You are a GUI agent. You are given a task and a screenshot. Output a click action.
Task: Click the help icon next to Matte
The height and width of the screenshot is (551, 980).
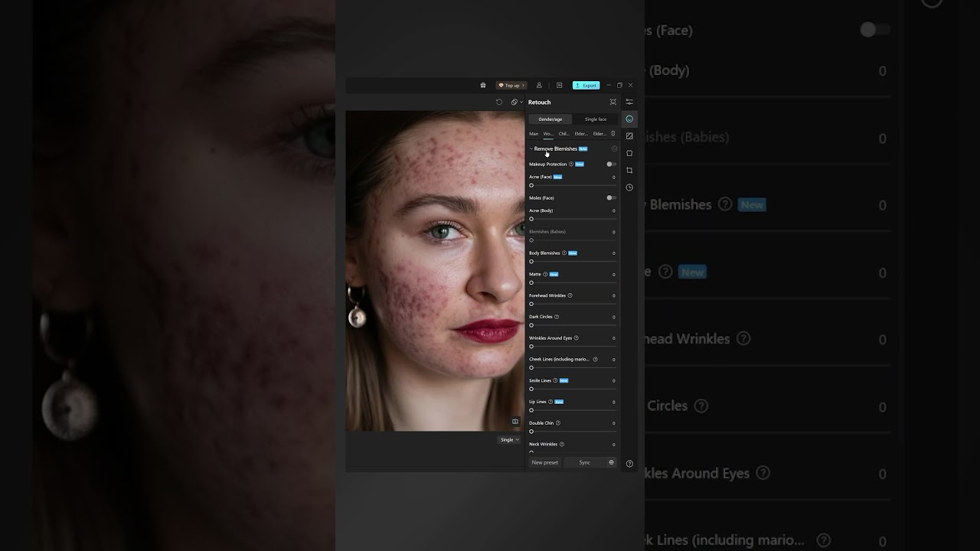pyautogui.click(x=545, y=274)
